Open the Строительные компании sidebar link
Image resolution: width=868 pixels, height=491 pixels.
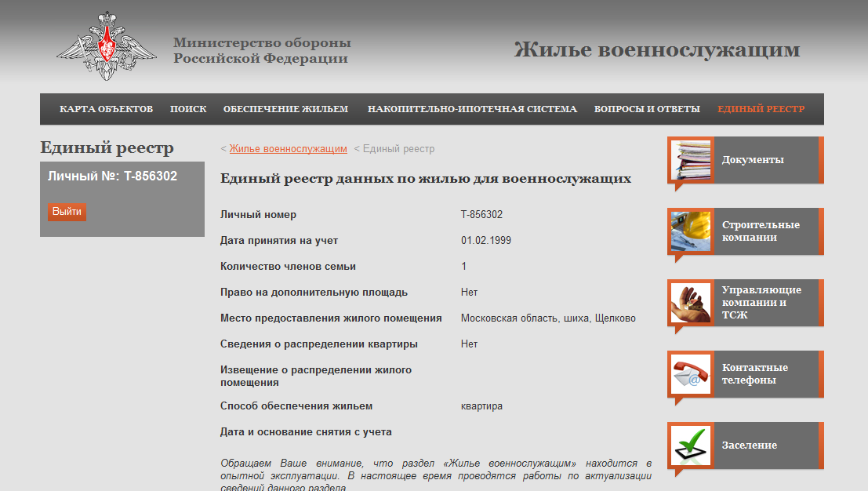[761, 231]
